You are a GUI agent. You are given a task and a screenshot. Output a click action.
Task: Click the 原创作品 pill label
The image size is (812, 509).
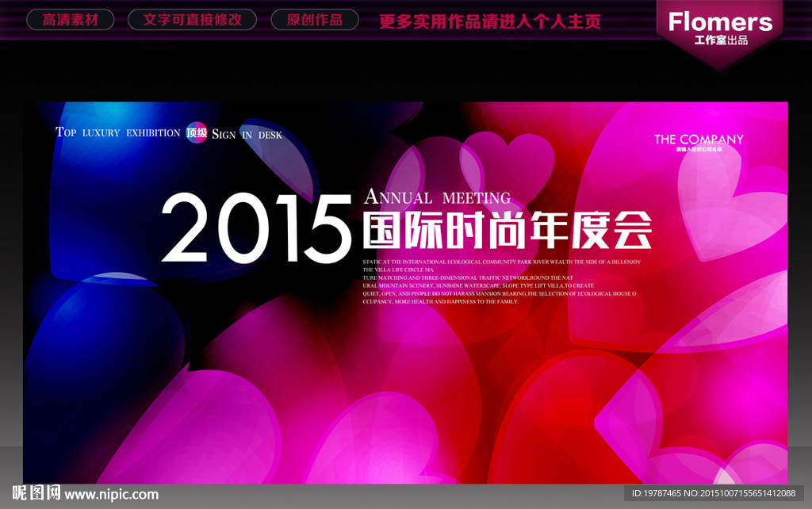314,20
